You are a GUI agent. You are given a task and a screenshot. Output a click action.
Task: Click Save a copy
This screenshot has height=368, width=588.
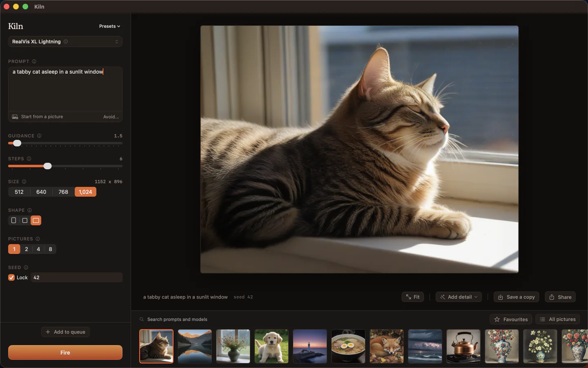pyautogui.click(x=517, y=297)
